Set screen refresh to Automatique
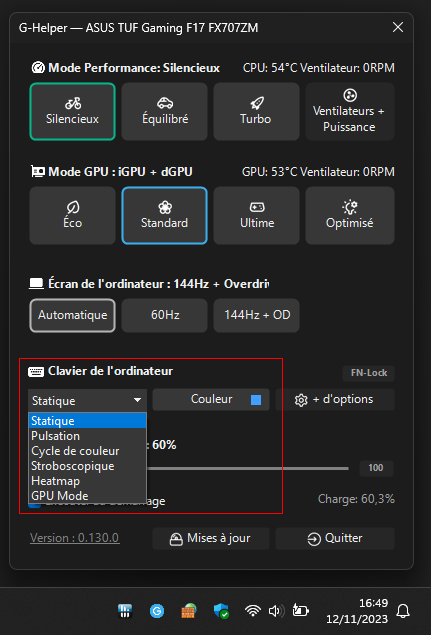This screenshot has width=431, height=635. tap(73, 315)
